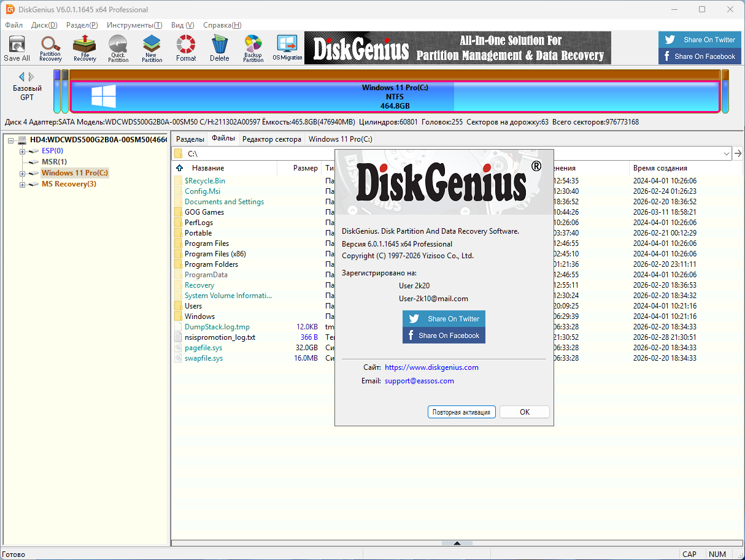The image size is (745, 560).
Task: Expand the ESP(0) tree node
Action: 22,151
